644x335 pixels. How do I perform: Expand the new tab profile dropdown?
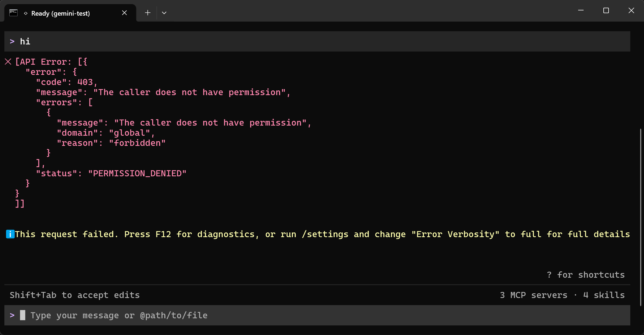[164, 13]
